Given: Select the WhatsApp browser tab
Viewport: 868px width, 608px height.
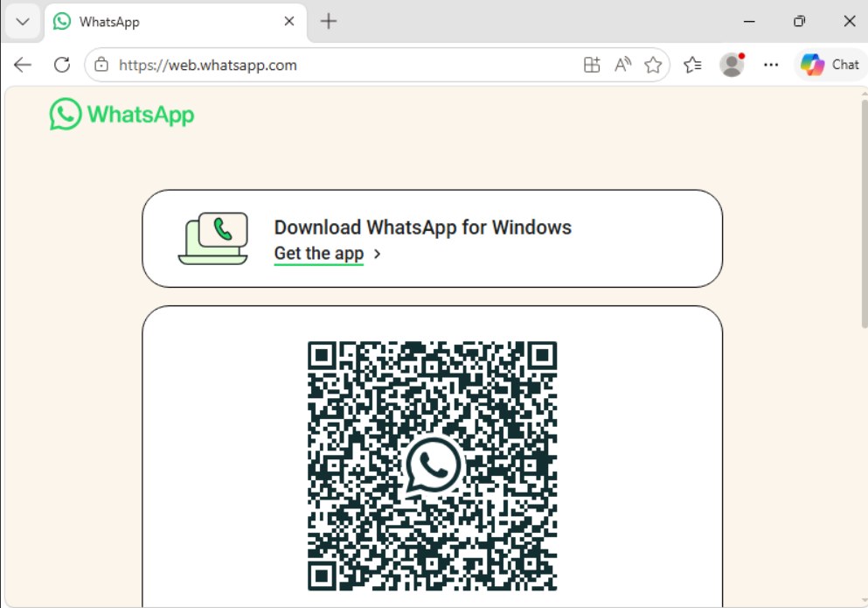Looking at the screenshot, I should click(176, 22).
